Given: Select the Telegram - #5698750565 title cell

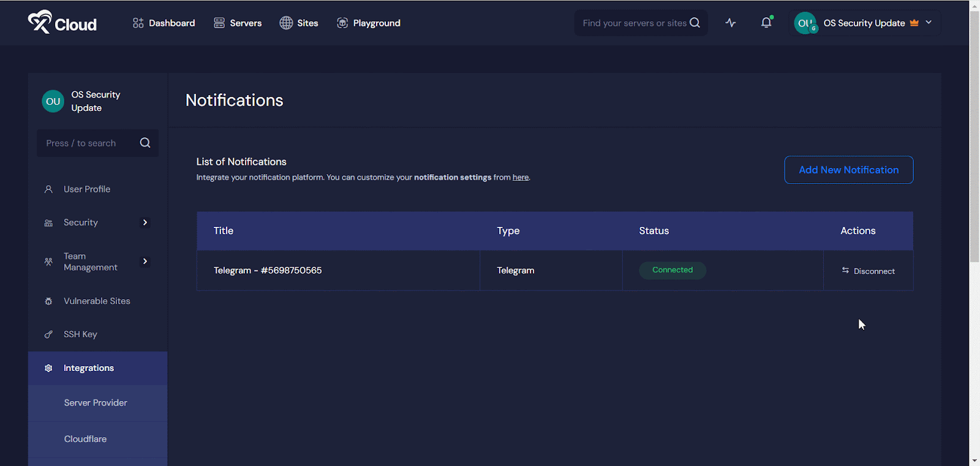Looking at the screenshot, I should pos(338,270).
